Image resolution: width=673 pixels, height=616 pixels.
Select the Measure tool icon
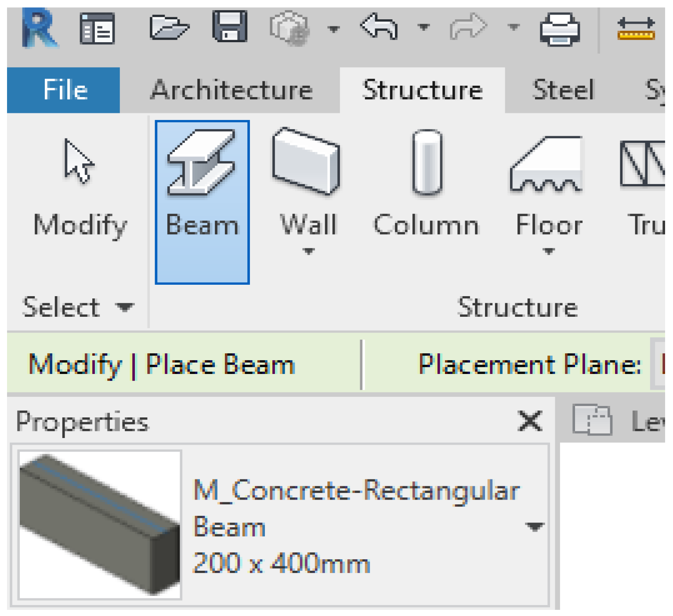point(636,29)
